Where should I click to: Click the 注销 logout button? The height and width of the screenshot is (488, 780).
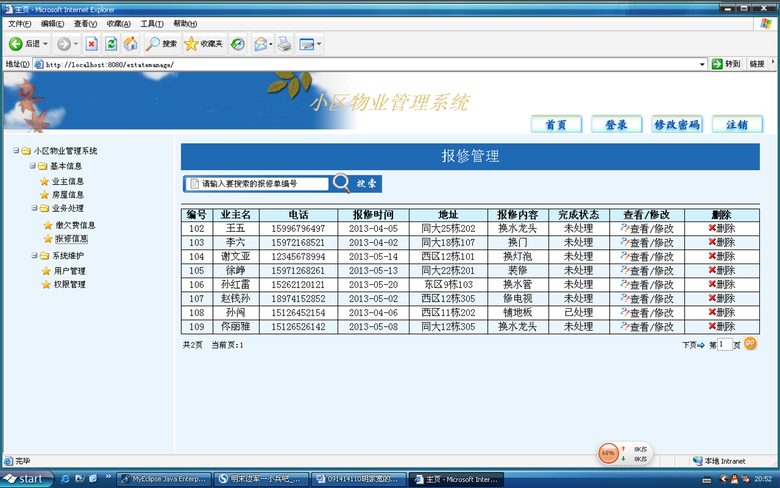coord(737,124)
